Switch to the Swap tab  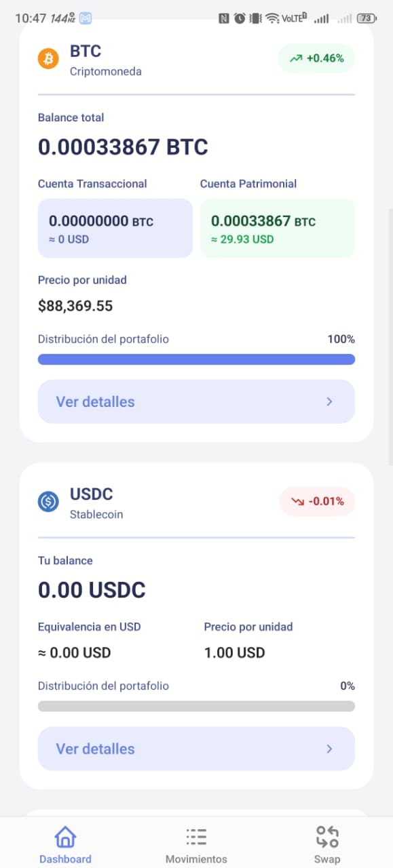[x=327, y=843]
